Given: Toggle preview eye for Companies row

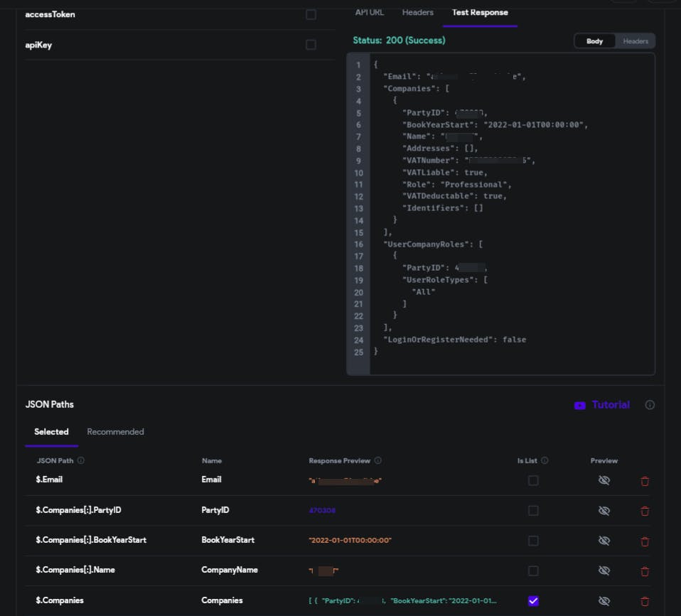Looking at the screenshot, I should tap(604, 601).
